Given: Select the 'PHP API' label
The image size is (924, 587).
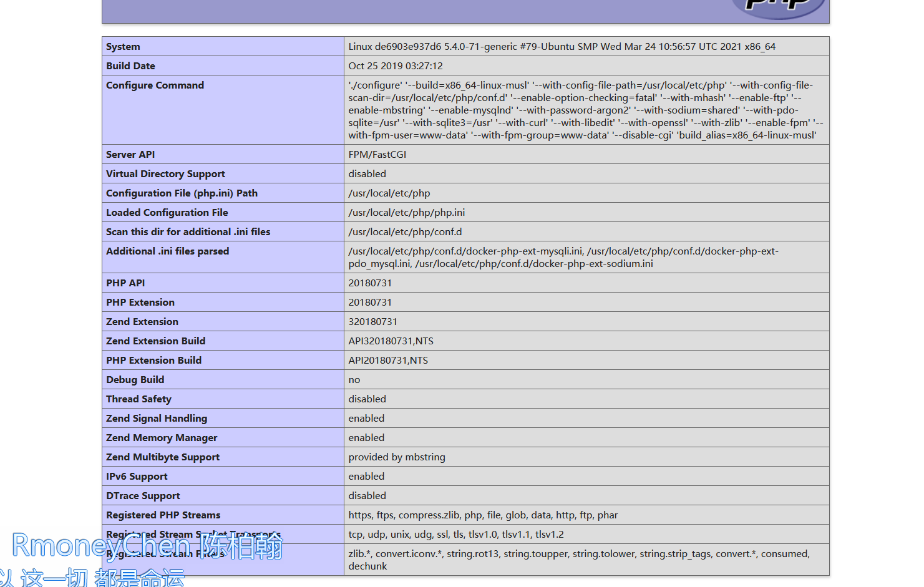Looking at the screenshot, I should (125, 283).
